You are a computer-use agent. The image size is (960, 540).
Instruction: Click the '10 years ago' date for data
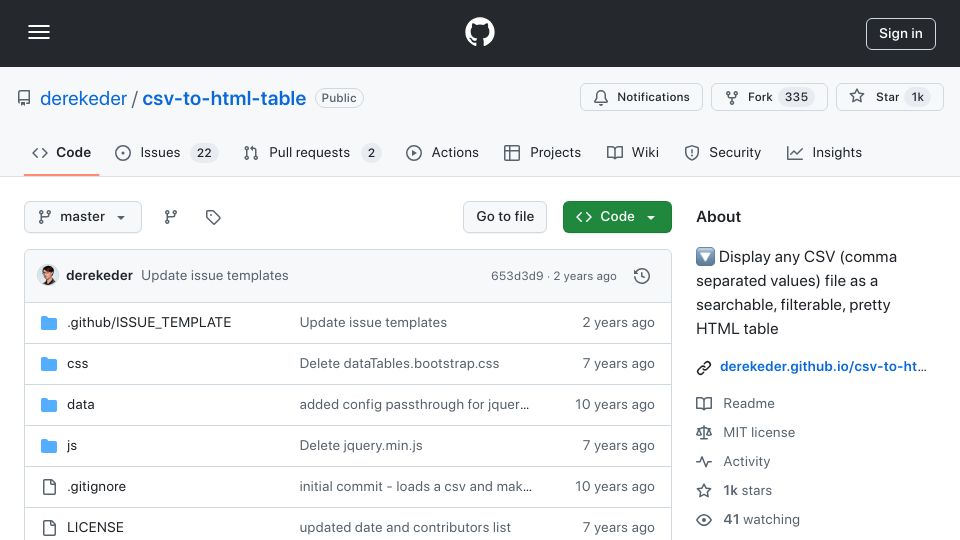(615, 405)
